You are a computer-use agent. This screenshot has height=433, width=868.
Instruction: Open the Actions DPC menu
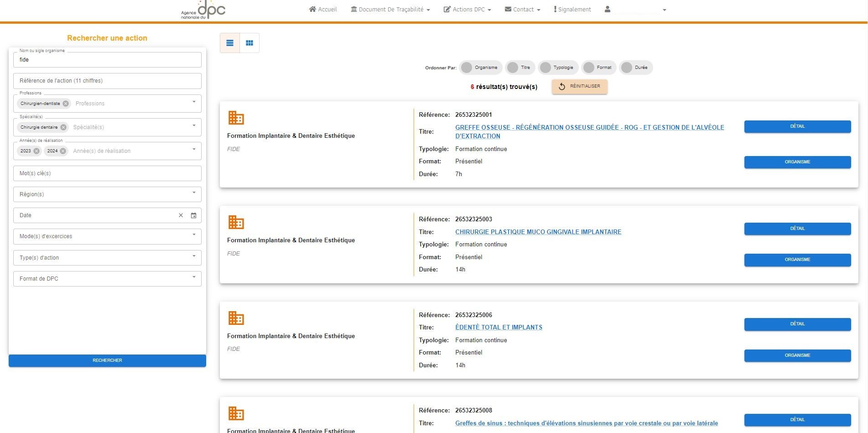pyautogui.click(x=468, y=10)
